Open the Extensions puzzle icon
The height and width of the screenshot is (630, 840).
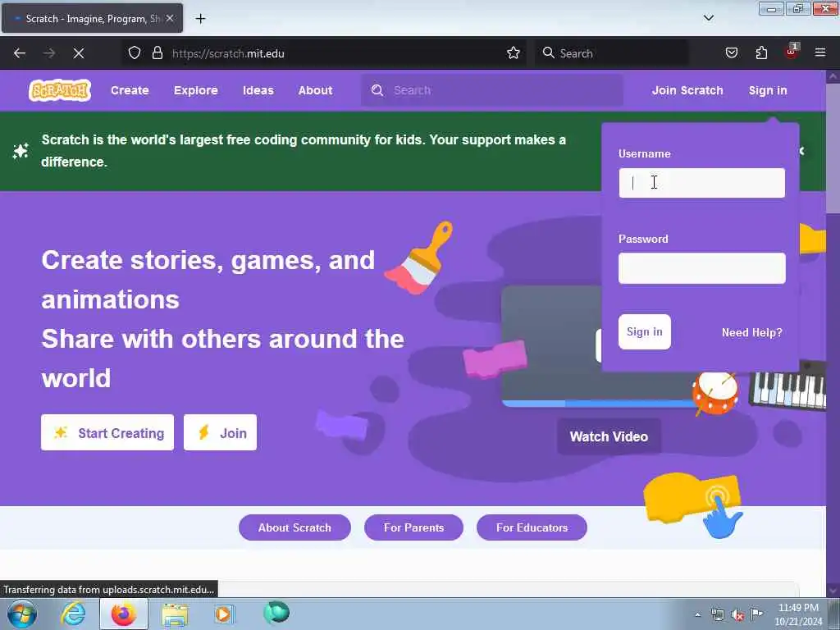761,52
